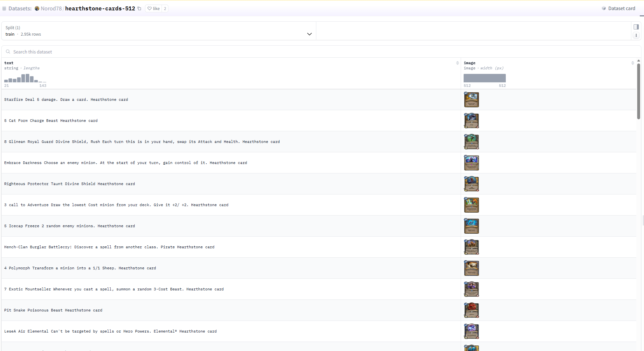Click the Datasets cube icon

tap(4, 8)
